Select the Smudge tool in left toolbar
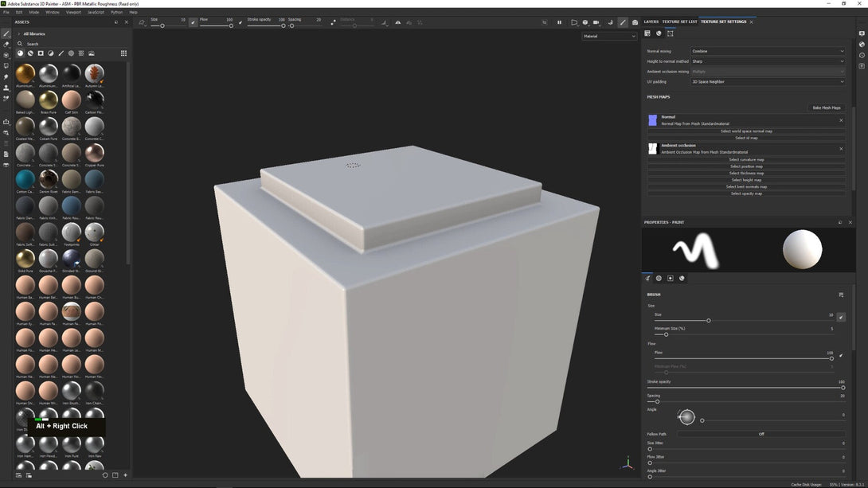Image resolution: width=868 pixels, height=488 pixels. coord(6,77)
